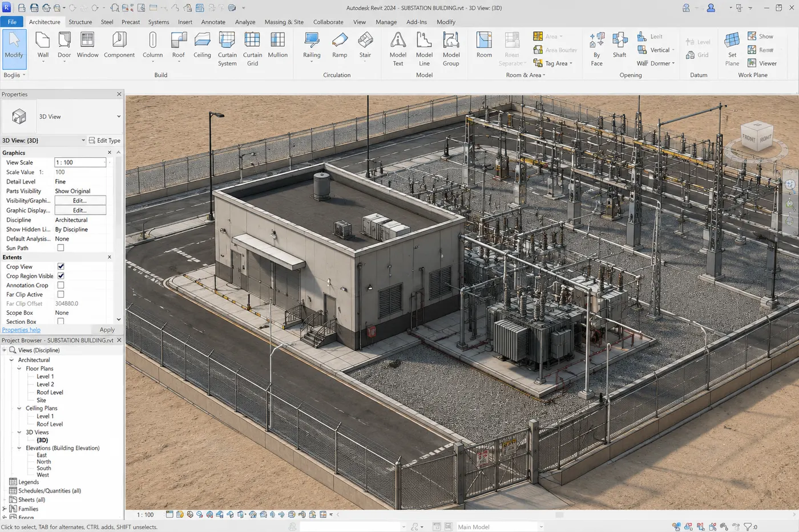Uncheck Crop Region Visible checkbox
This screenshot has height=532, width=799.
pyautogui.click(x=60, y=276)
